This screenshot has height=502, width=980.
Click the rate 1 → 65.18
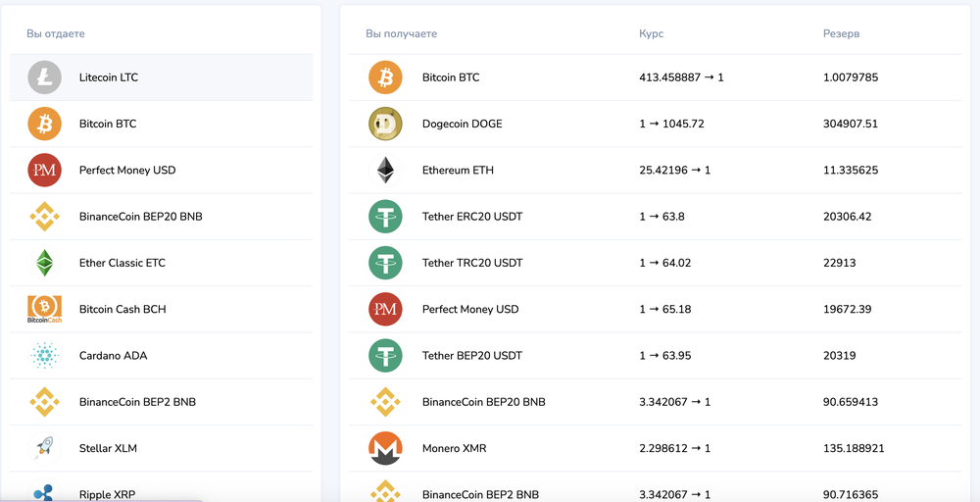(x=665, y=309)
